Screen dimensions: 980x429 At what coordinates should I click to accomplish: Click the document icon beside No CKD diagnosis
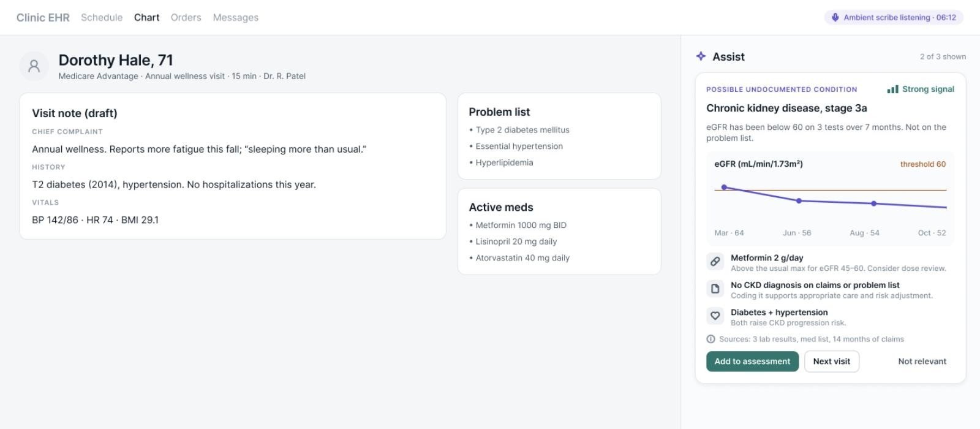715,289
